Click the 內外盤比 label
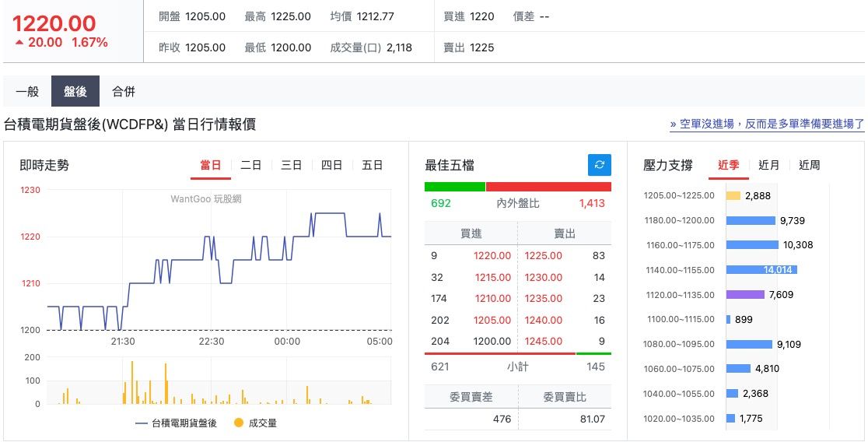 pos(518,203)
